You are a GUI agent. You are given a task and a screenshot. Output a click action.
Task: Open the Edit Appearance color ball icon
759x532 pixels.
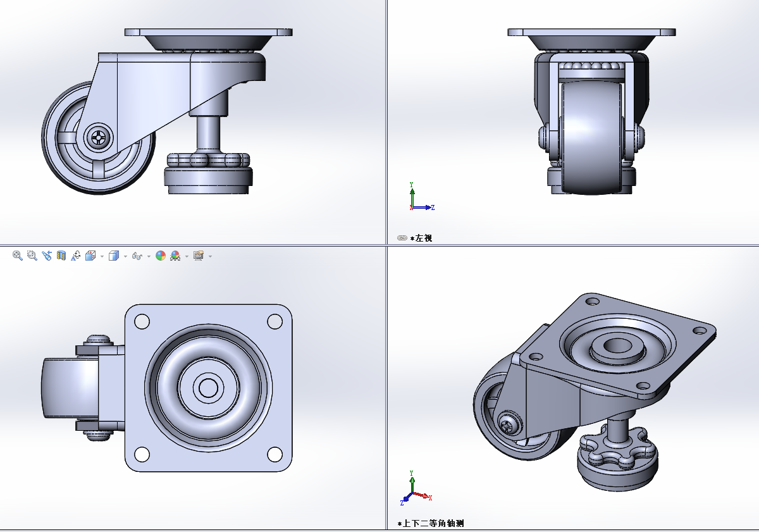tap(161, 256)
